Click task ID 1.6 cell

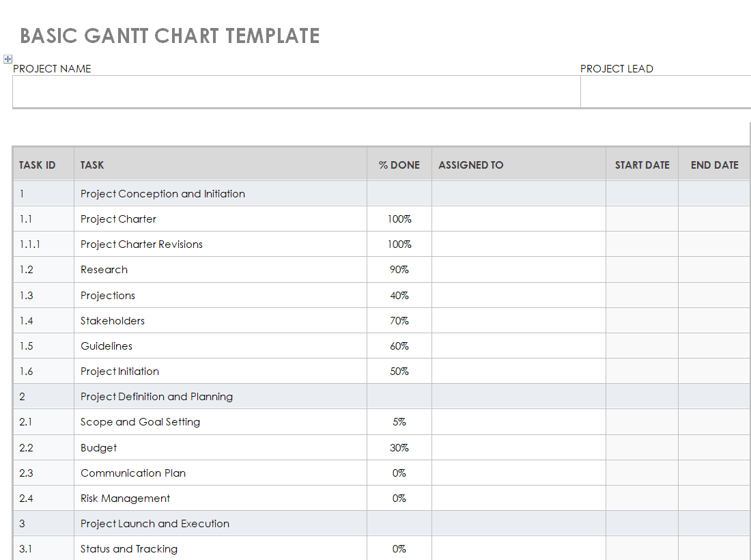pos(44,372)
